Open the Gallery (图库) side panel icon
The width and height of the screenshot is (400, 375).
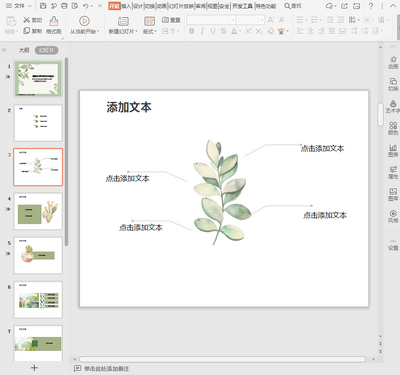(x=393, y=194)
